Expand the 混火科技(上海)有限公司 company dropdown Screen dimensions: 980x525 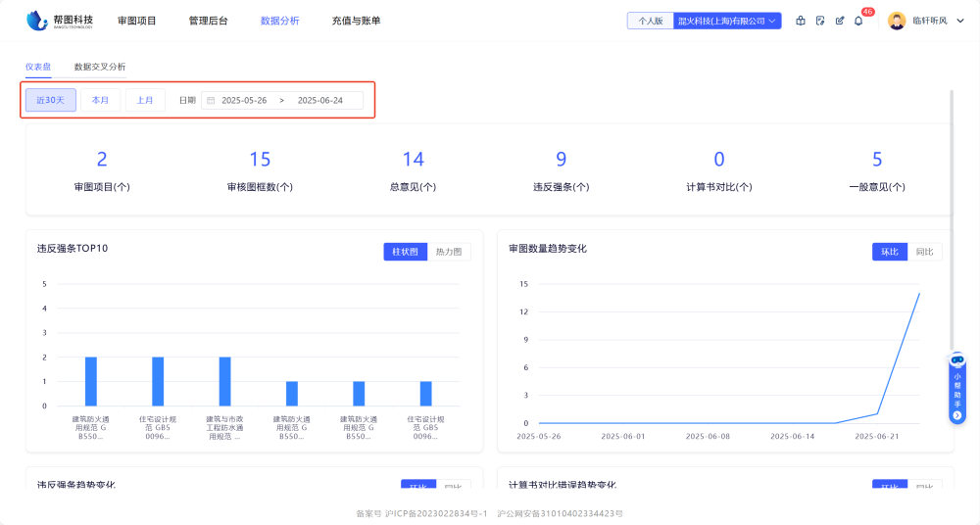pyautogui.click(x=727, y=21)
